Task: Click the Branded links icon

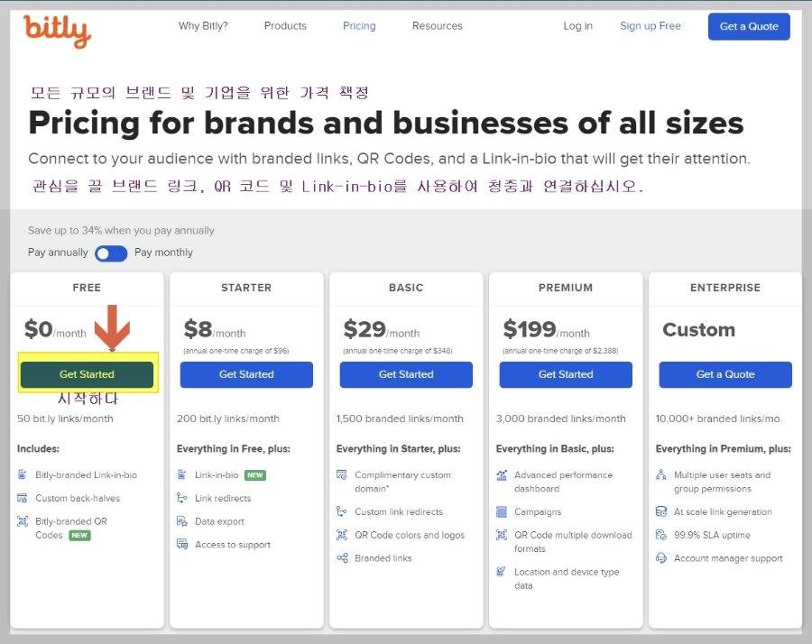Action: [342, 558]
